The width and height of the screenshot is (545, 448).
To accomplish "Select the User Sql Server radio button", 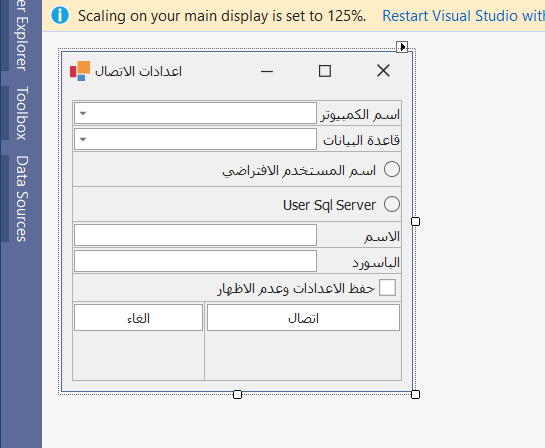I will pos(392,204).
